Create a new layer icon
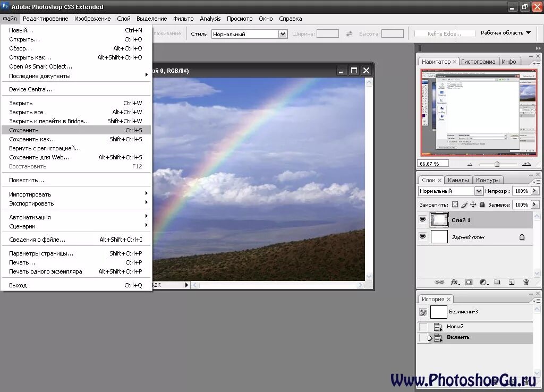Image resolution: width=544 pixels, height=392 pixels. 512,282
